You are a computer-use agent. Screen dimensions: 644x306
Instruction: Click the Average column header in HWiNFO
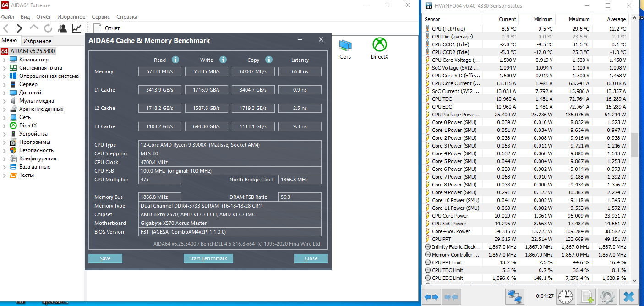pyautogui.click(x=610, y=19)
